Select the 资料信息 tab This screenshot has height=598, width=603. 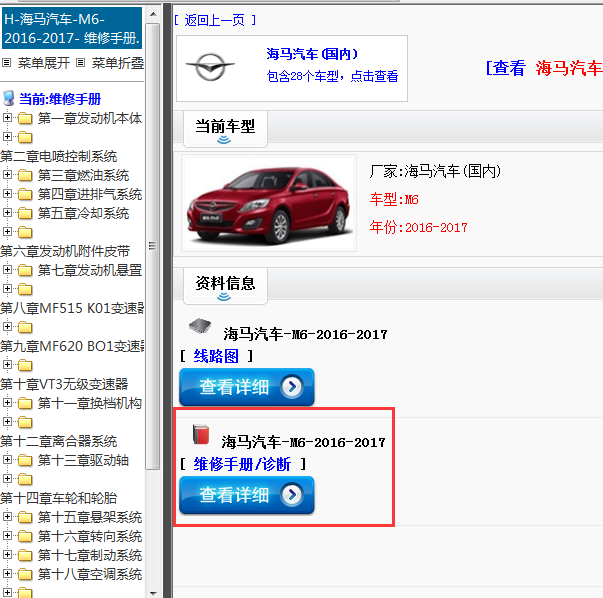point(225,286)
